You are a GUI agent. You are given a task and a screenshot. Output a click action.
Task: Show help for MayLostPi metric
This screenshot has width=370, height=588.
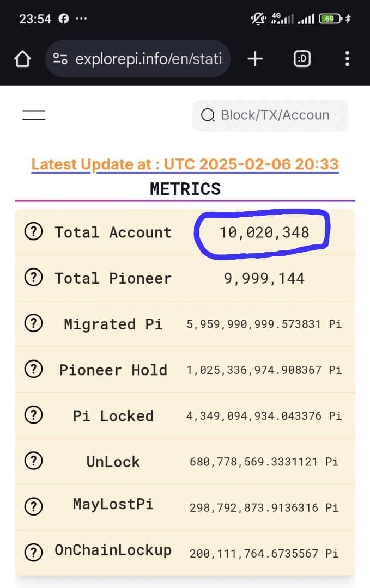[x=33, y=507]
